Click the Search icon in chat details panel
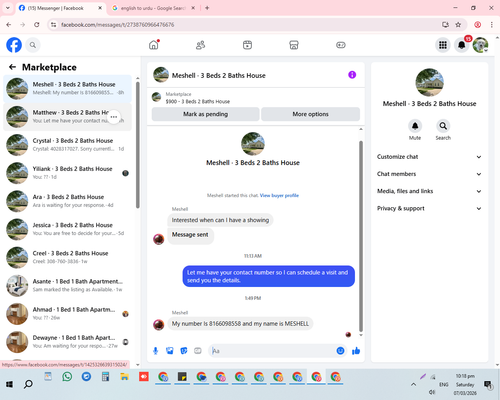Screen dimensions: 500x400 443,126
